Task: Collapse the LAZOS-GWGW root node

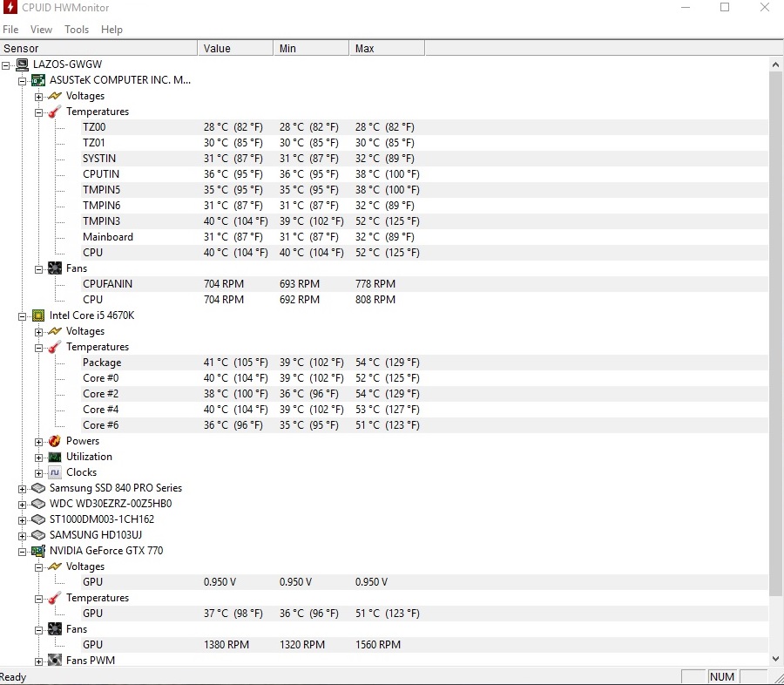Action: pos(5,65)
